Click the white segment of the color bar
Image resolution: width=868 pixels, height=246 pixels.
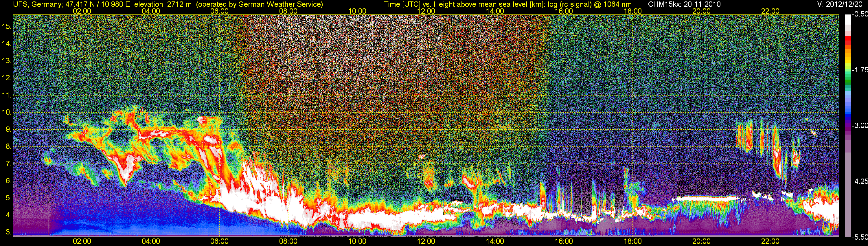(x=847, y=20)
